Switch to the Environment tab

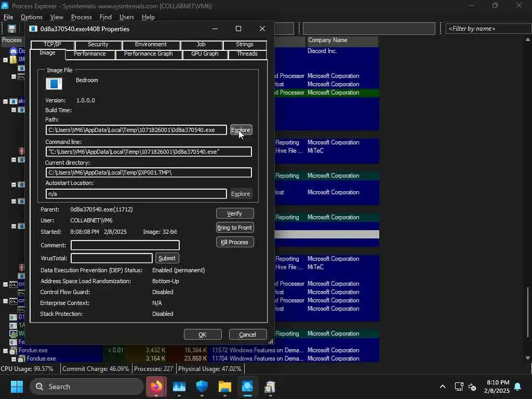[x=151, y=45]
